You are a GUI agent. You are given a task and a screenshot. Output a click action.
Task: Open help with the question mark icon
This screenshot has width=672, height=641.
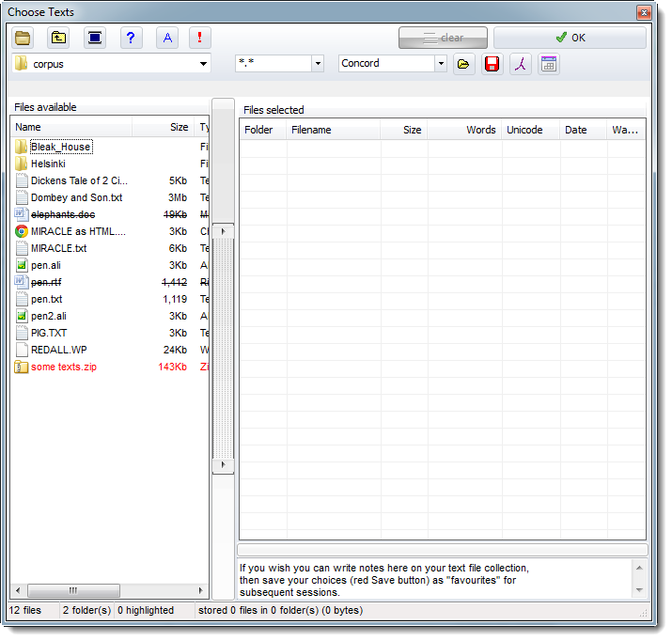(x=131, y=38)
